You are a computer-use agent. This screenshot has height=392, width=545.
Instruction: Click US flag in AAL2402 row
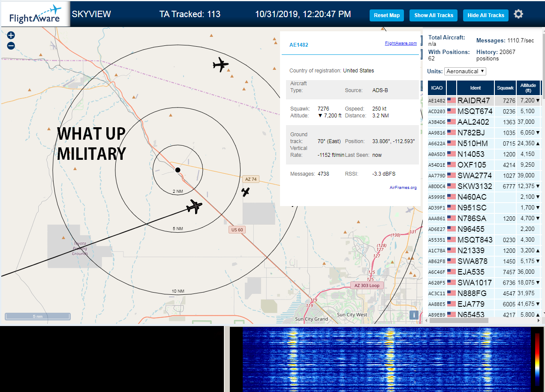pyautogui.click(x=452, y=122)
